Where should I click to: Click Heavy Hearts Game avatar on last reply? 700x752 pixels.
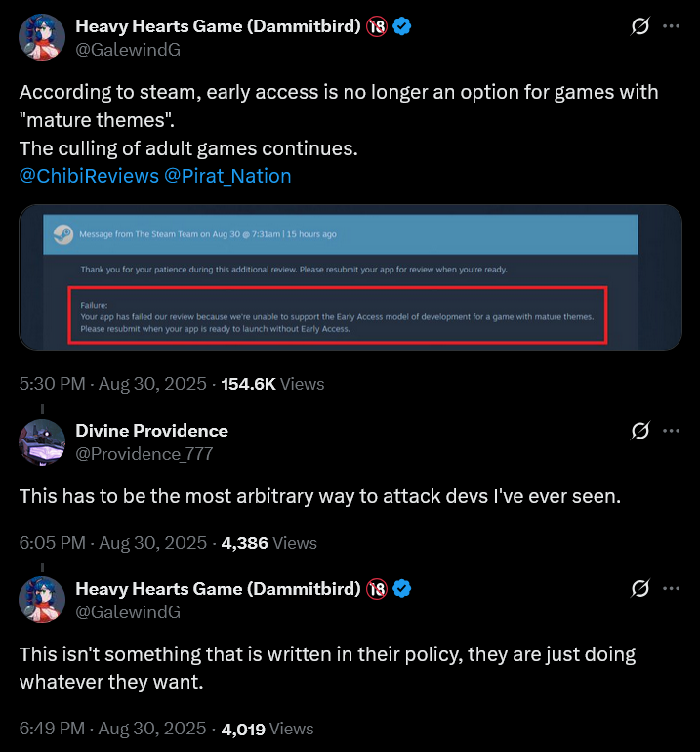(x=42, y=601)
